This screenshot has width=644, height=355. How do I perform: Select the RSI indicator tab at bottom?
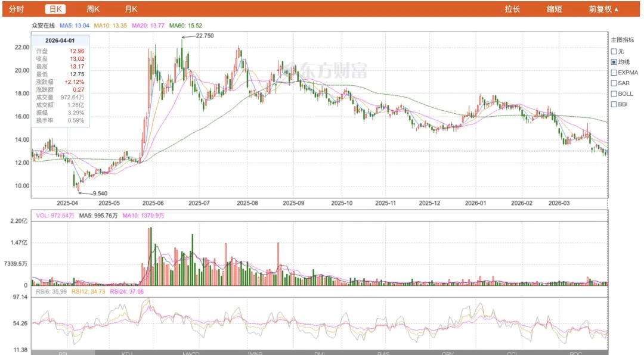pos(63,353)
